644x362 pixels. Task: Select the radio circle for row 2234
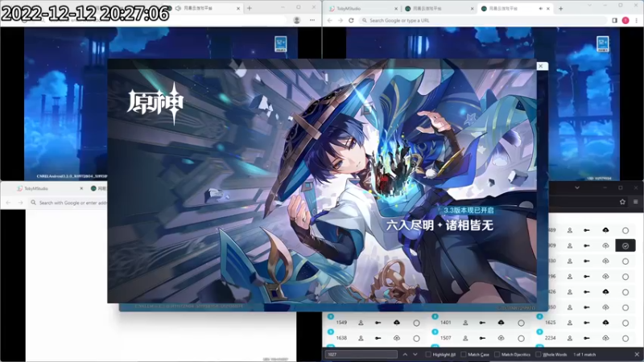point(625,339)
